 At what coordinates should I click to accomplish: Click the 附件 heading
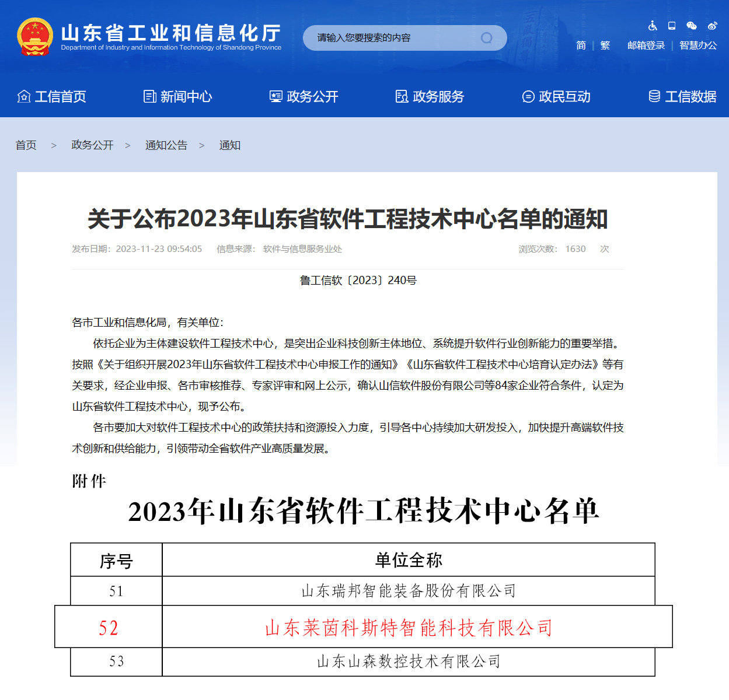tap(89, 481)
